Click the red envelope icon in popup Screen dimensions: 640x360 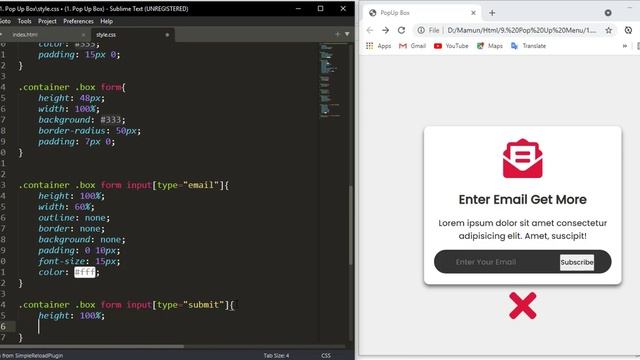522,158
